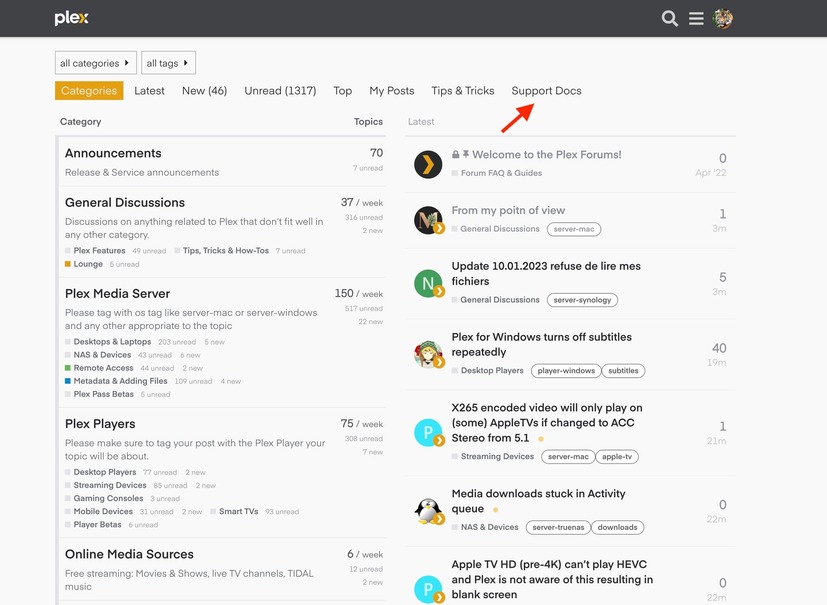
Task: Open the Plex Media Server category
Action: tap(117, 294)
